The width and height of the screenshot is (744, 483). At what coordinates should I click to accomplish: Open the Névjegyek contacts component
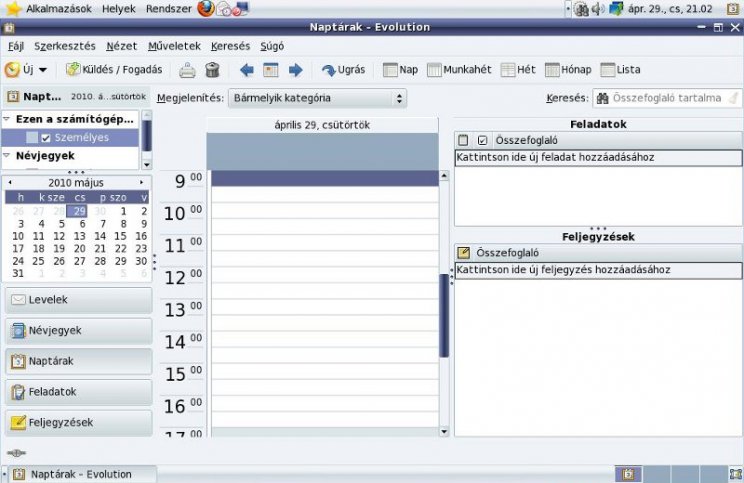click(79, 331)
